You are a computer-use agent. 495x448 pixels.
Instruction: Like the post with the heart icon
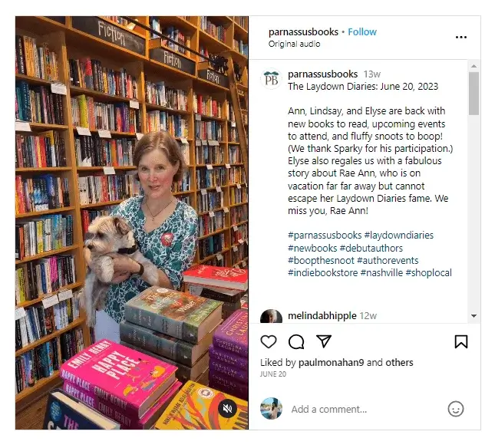pyautogui.click(x=269, y=341)
